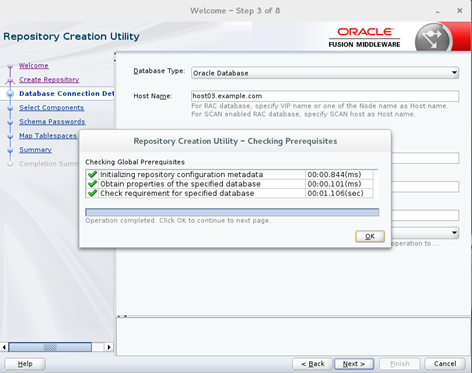Click the Welcome step bullet icon
Viewport: 472px width, 373px height.
(x=10, y=66)
